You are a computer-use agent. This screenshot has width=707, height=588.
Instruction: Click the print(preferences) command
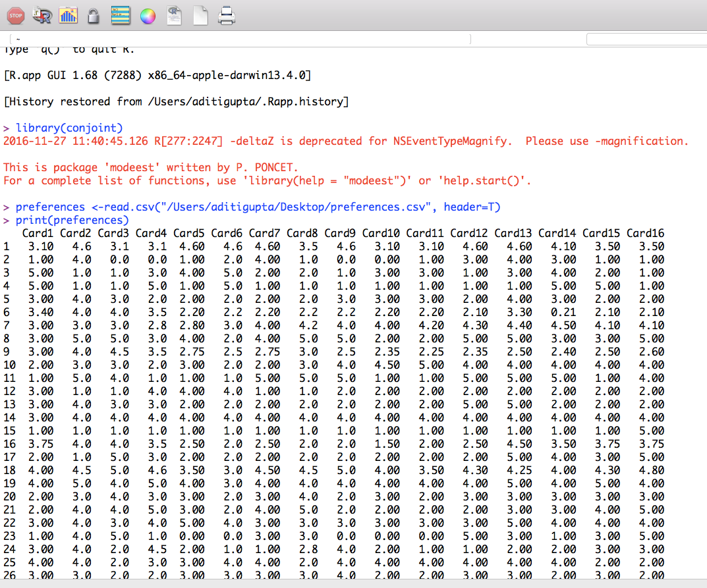pyautogui.click(x=72, y=221)
